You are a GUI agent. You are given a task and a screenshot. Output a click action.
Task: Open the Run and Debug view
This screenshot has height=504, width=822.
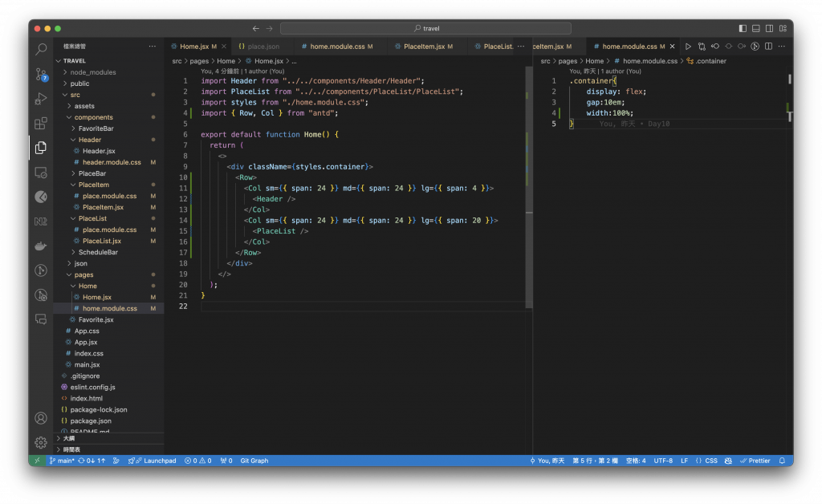pos(41,100)
